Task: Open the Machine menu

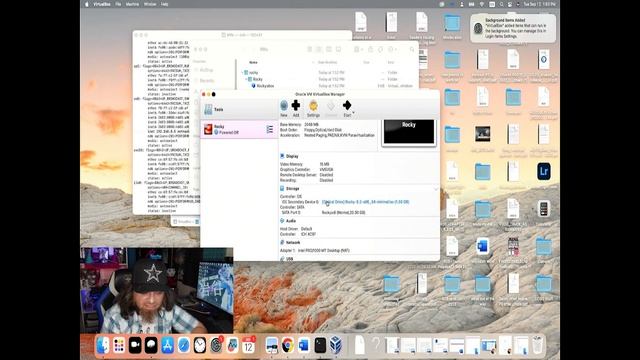Action: point(132,4)
